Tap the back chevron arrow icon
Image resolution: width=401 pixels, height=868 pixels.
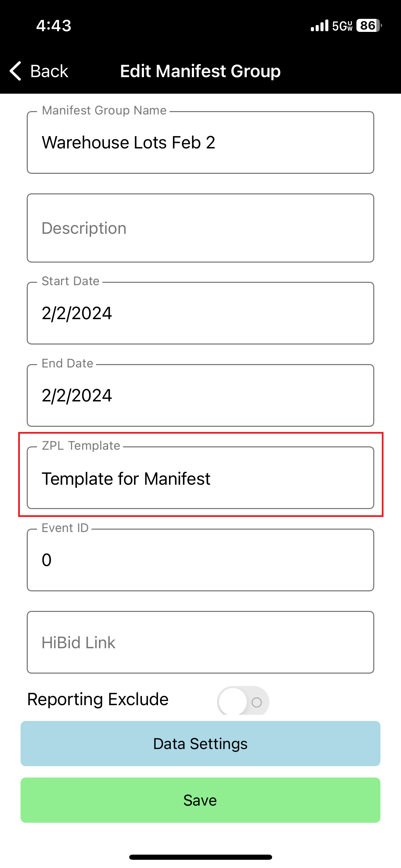16,71
